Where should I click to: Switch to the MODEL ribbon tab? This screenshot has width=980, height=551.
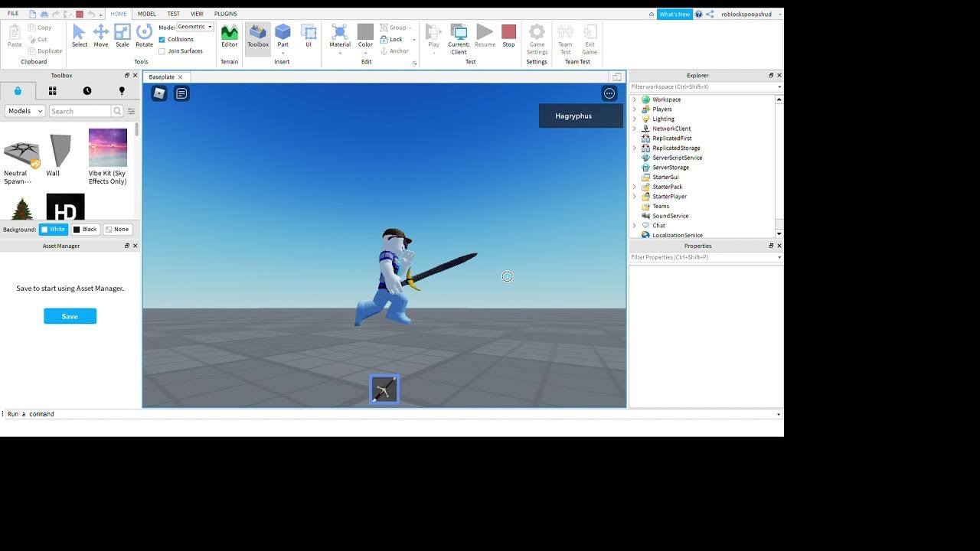[x=146, y=14]
